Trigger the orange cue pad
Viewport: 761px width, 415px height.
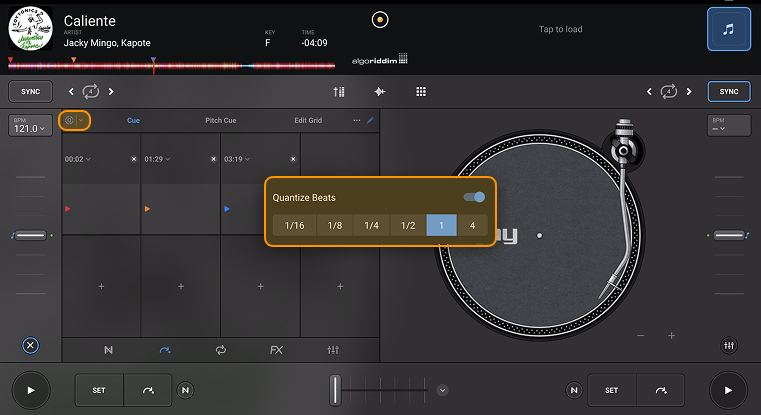coord(181,209)
